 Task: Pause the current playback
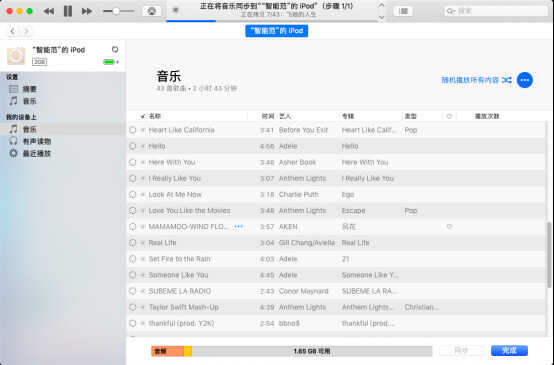(x=68, y=11)
